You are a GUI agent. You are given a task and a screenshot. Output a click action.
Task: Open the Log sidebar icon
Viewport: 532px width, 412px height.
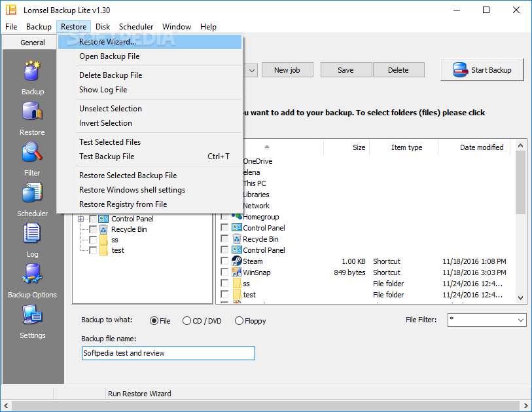pos(32,233)
